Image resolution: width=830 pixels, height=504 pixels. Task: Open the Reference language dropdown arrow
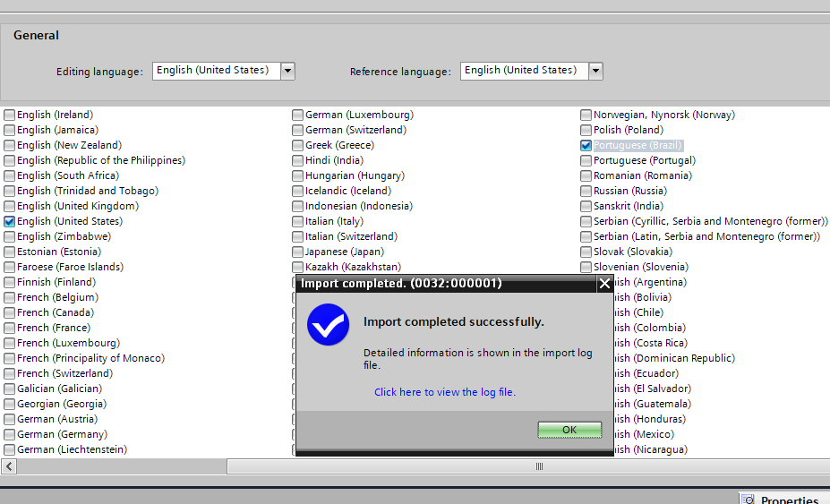coord(595,71)
